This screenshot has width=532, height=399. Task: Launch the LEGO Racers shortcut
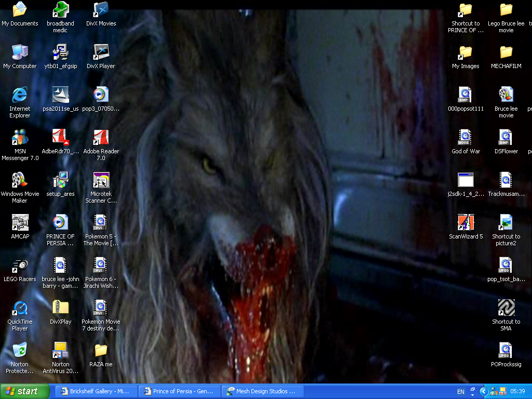click(20, 265)
